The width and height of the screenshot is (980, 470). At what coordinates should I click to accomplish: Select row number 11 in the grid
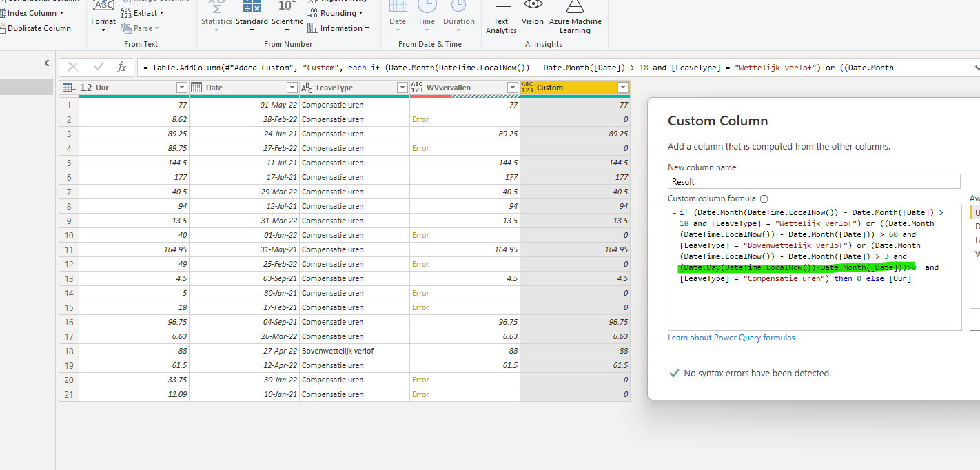pyautogui.click(x=69, y=249)
